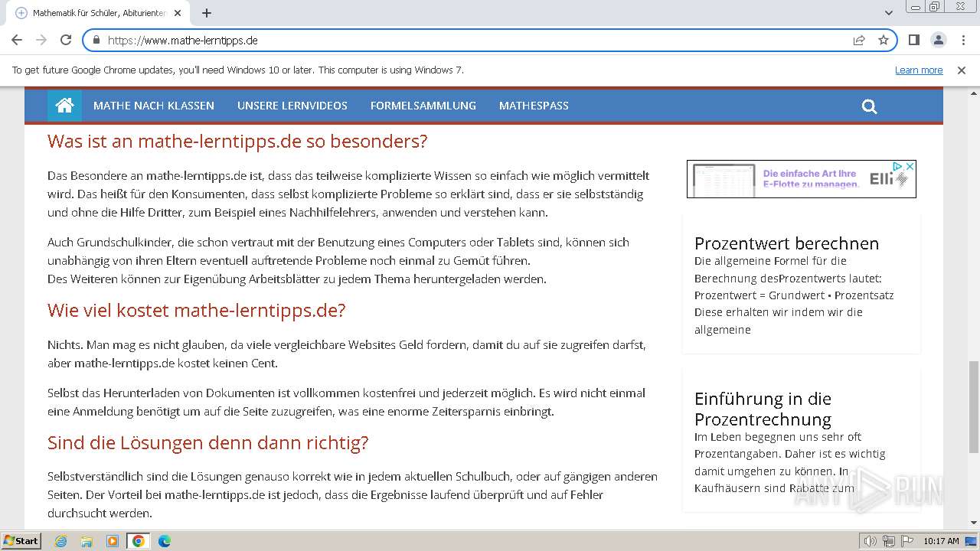Open a new browser tab
The image size is (980, 551).
(x=206, y=13)
